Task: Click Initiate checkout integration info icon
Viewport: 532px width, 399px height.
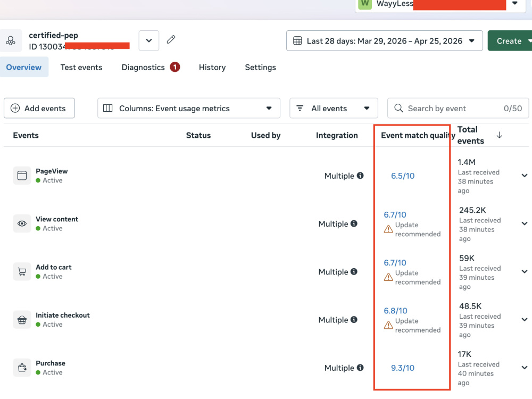Action: (x=354, y=320)
